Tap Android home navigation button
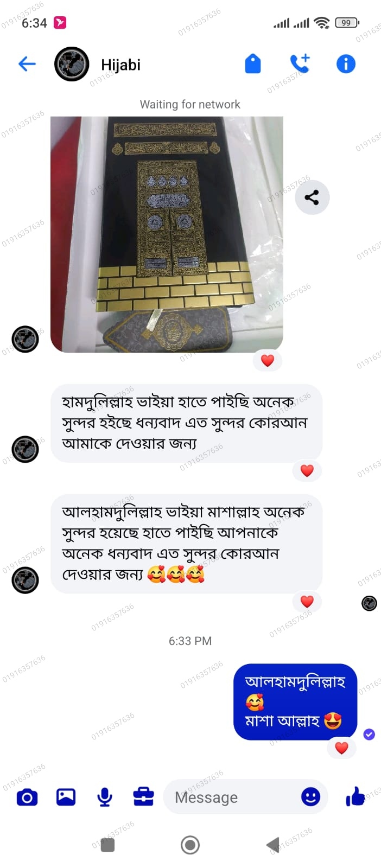This screenshot has height=868, width=381. (x=190, y=845)
